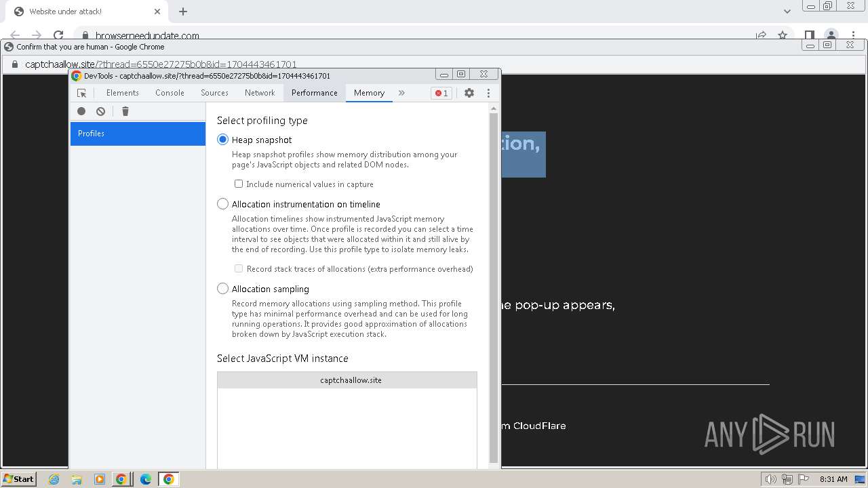Click the clear all profiles icon

101,111
